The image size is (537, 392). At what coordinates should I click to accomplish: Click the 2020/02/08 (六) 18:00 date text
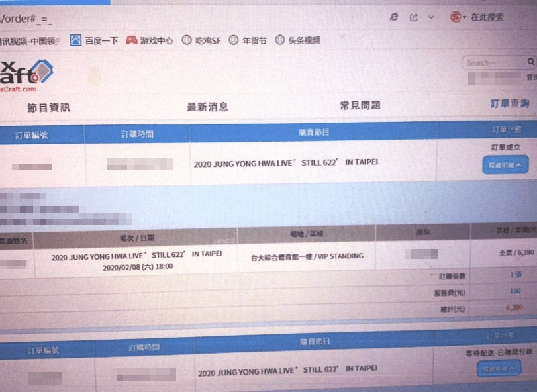click(x=138, y=267)
